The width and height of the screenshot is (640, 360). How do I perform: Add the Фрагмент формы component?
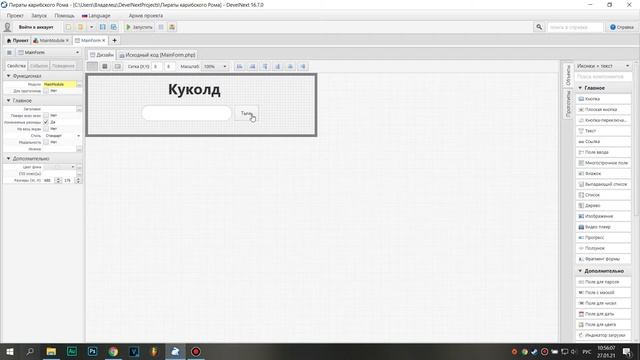click(x=603, y=259)
